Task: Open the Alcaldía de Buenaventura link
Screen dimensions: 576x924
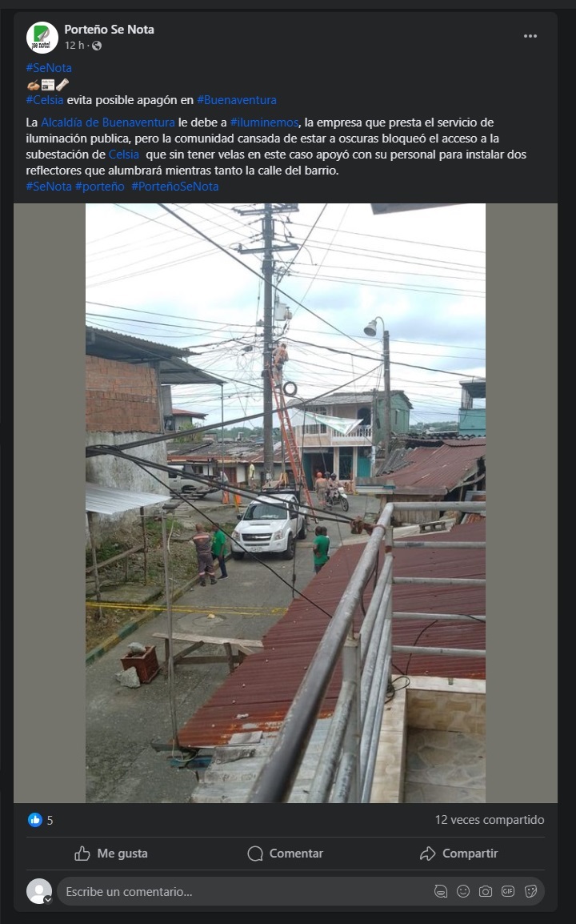Action: [x=108, y=122]
